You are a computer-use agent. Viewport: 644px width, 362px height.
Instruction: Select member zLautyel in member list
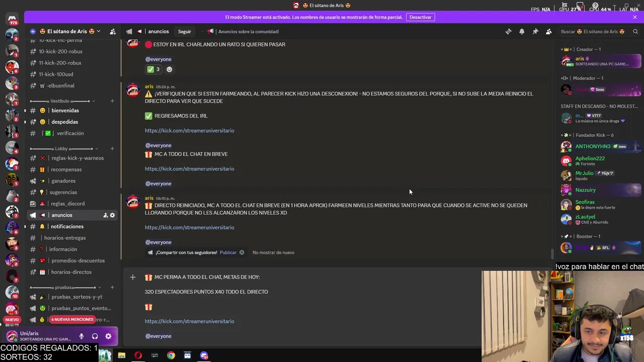click(600, 219)
